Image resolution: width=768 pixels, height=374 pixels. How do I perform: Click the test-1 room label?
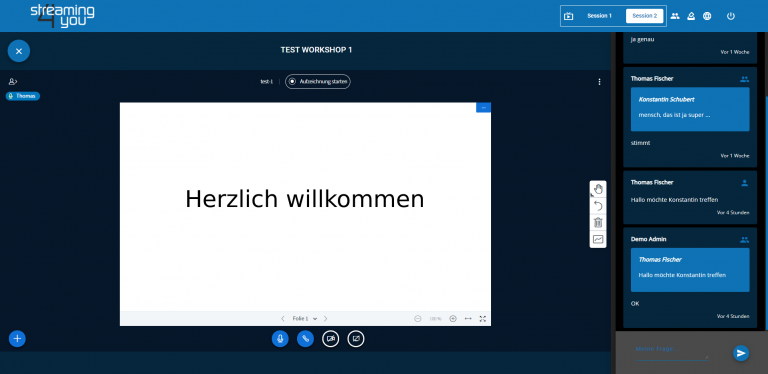click(266, 82)
